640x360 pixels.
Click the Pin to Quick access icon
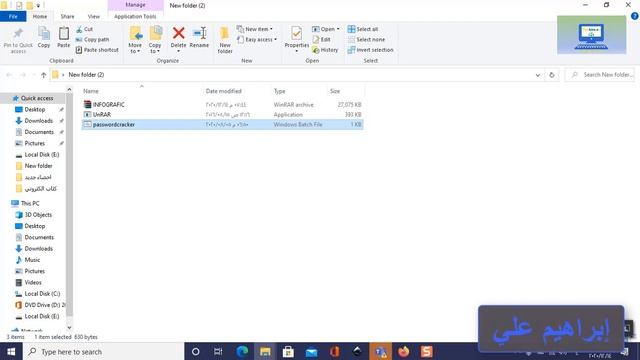click(18, 34)
